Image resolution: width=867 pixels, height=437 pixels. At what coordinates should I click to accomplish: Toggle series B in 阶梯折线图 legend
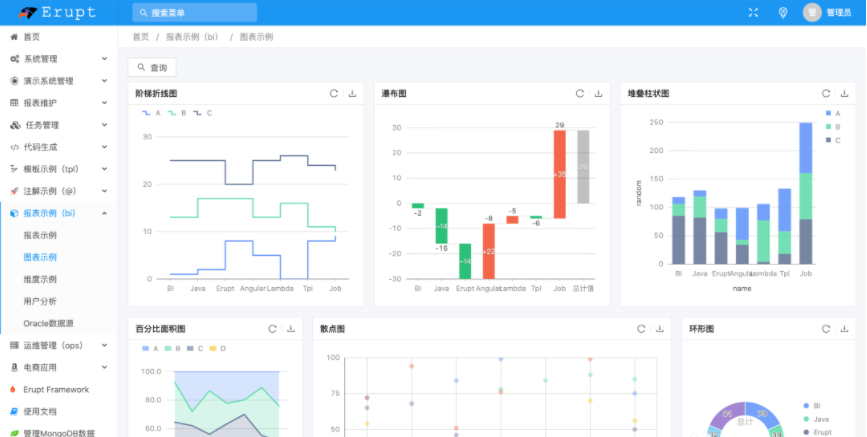coord(177,113)
